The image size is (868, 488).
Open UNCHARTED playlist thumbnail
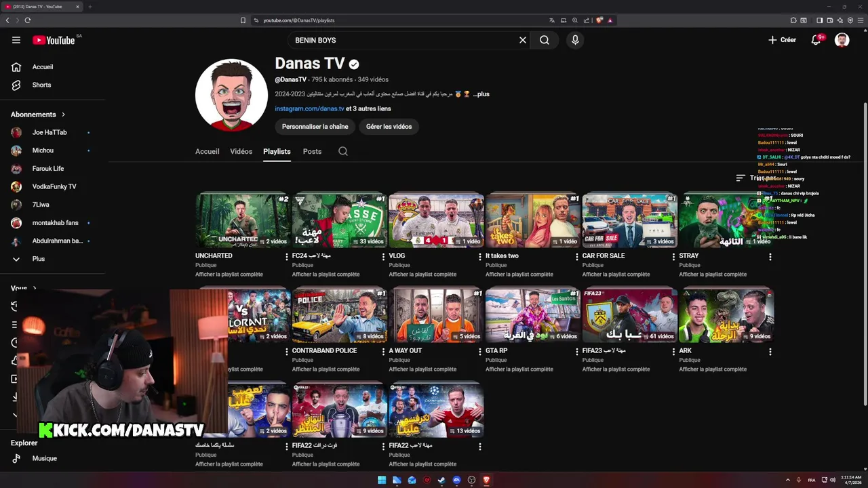[243, 220]
